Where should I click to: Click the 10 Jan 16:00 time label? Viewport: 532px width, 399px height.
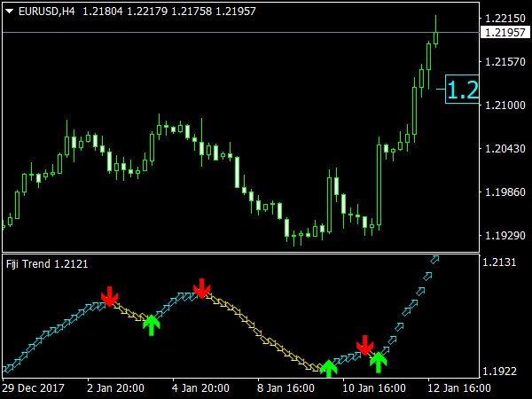(374, 388)
